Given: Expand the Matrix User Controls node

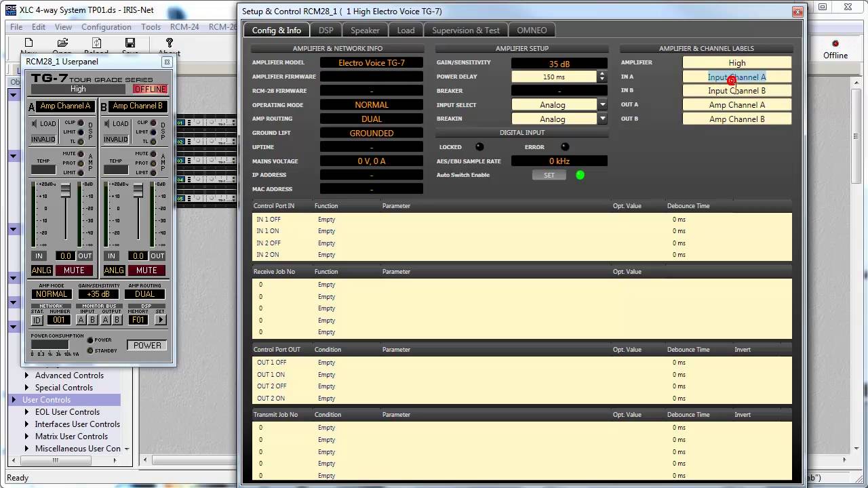Looking at the screenshot, I should point(27,436).
